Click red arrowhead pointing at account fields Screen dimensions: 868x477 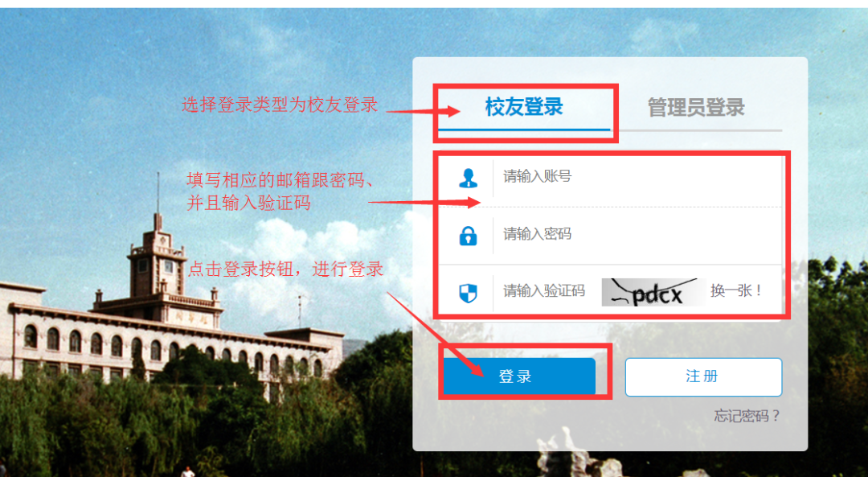(x=473, y=203)
